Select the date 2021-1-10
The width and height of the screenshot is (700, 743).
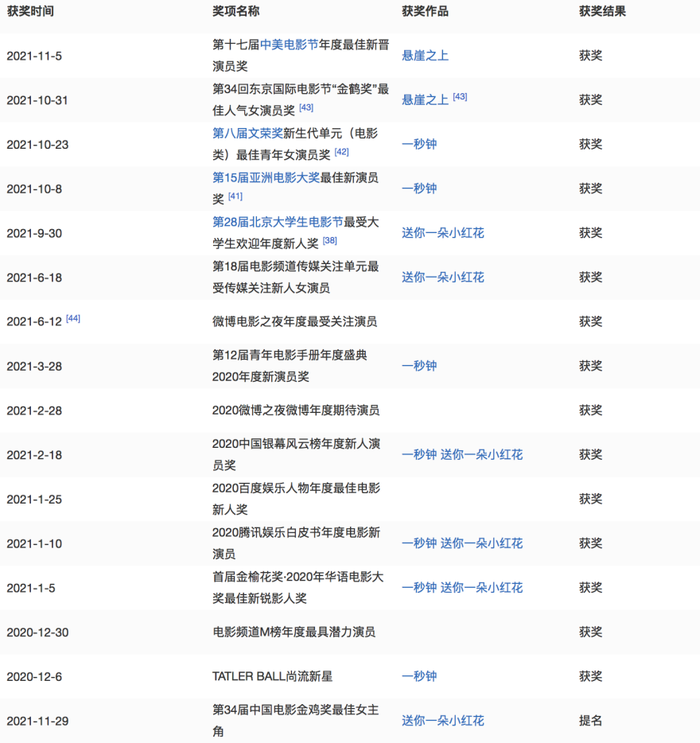[34, 543]
